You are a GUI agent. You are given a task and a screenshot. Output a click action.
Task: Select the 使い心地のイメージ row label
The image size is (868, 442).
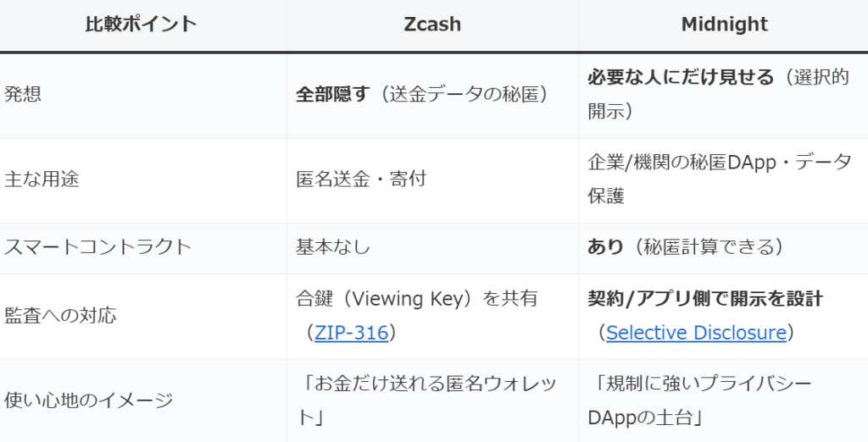point(88,400)
